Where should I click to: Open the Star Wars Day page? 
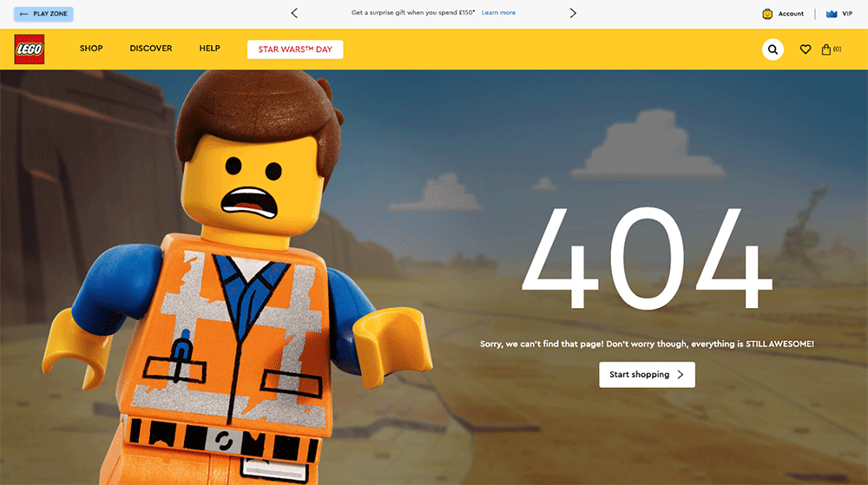(x=295, y=49)
